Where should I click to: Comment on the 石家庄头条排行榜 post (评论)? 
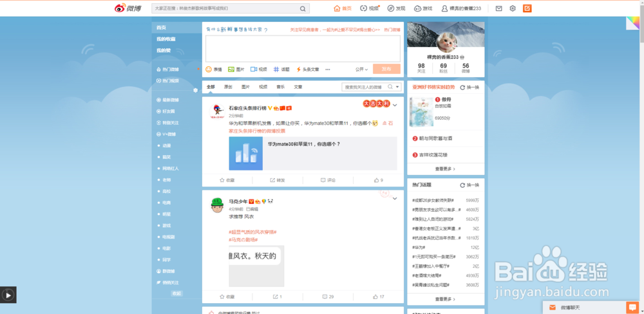pyautogui.click(x=328, y=180)
